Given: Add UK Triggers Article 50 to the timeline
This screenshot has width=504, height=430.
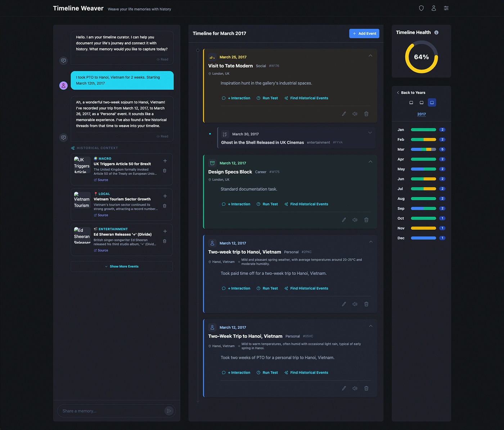Looking at the screenshot, I should pyautogui.click(x=165, y=161).
